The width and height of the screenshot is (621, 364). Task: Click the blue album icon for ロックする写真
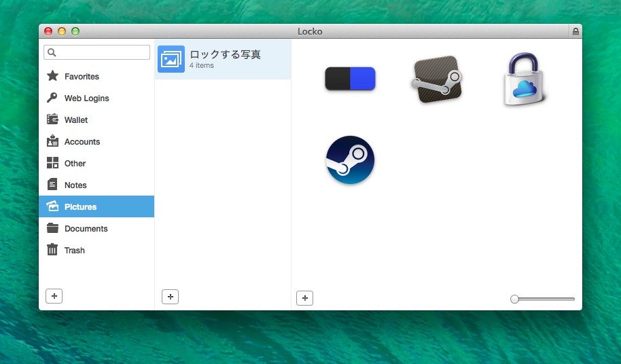pos(171,59)
